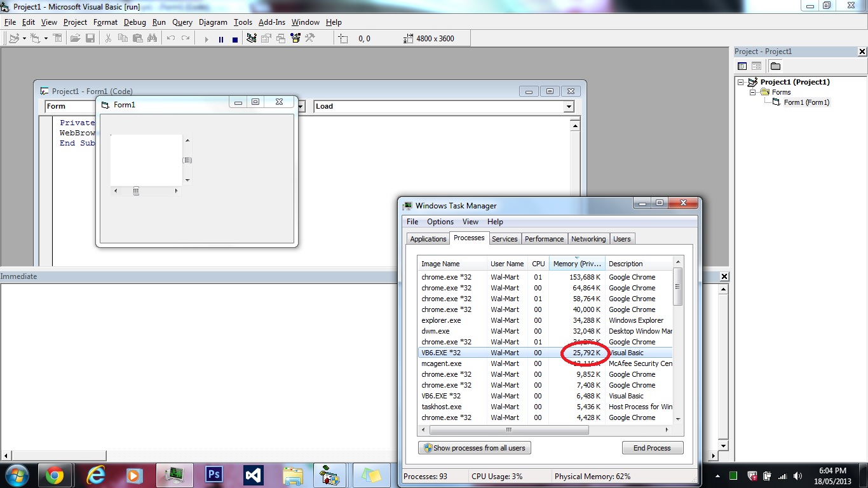The image size is (868, 488).
Task: Open the Project Explorer toolbar icon
Action: [x=252, y=39]
